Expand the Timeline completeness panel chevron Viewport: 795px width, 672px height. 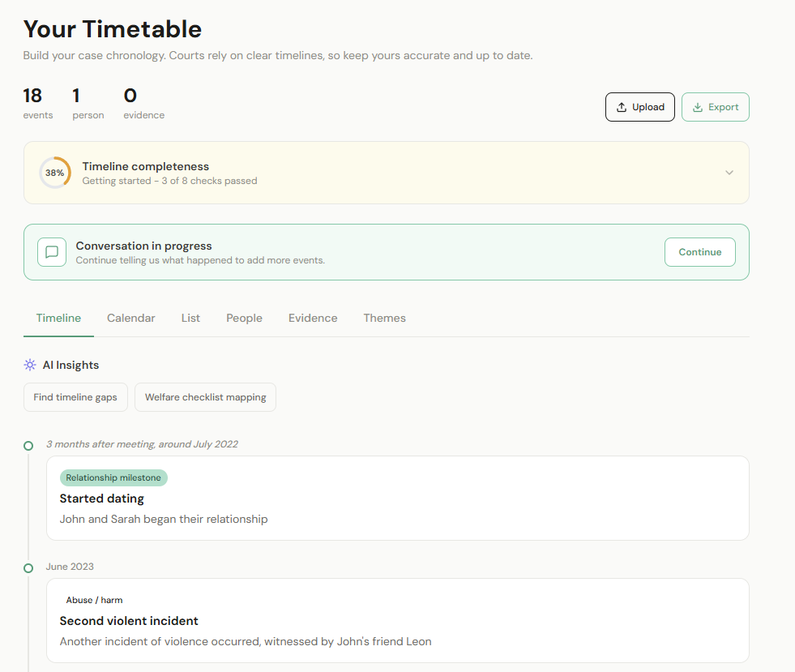729,173
